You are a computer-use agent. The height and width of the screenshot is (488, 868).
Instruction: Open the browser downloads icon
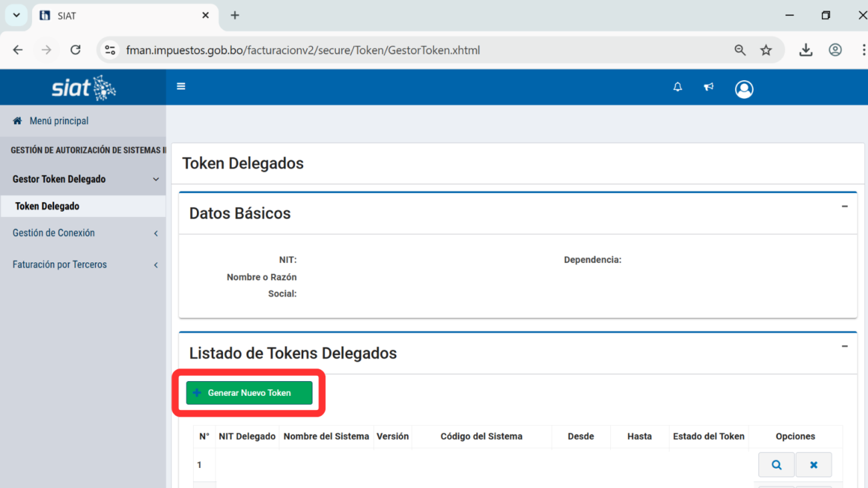[806, 50]
